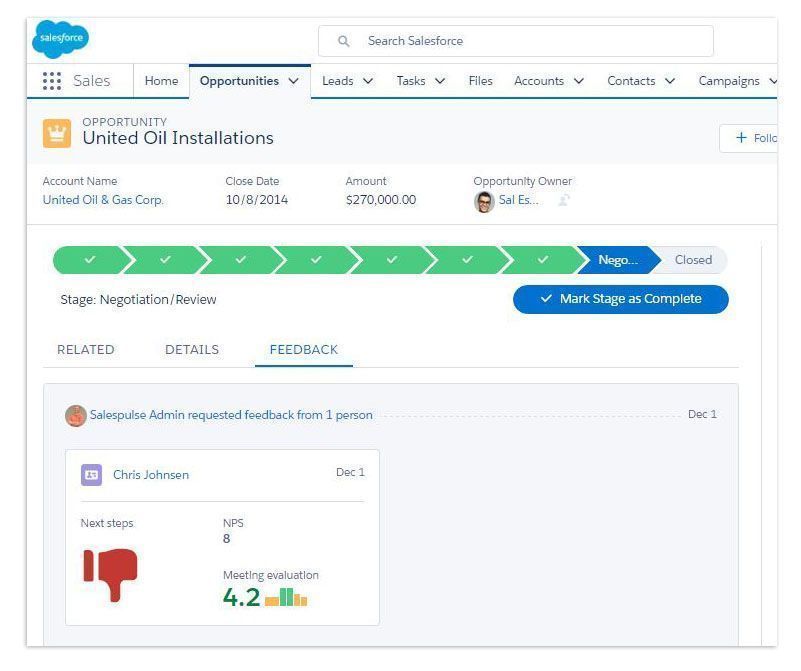Go to the Tasks tab
The height and width of the screenshot is (671, 801).
click(x=411, y=81)
